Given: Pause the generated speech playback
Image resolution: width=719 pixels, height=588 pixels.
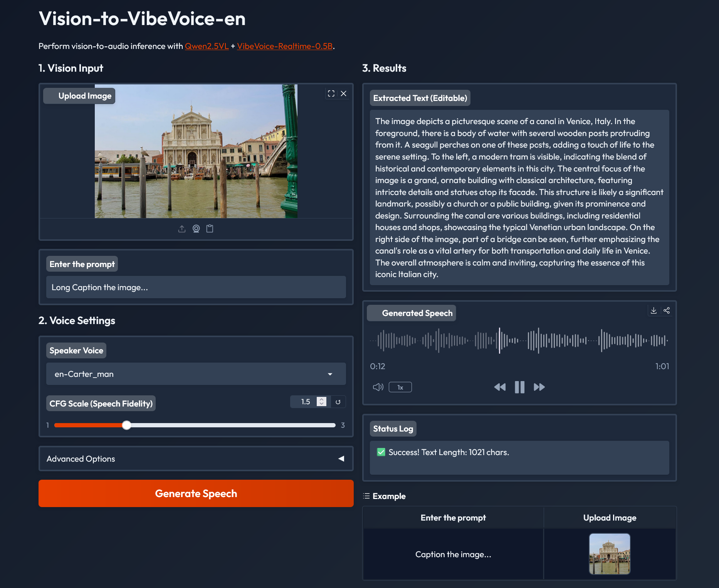Looking at the screenshot, I should (519, 387).
